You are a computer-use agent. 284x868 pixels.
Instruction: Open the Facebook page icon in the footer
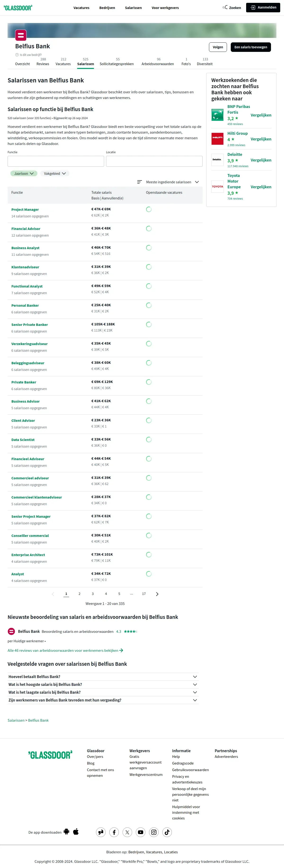pyautogui.click(x=114, y=832)
